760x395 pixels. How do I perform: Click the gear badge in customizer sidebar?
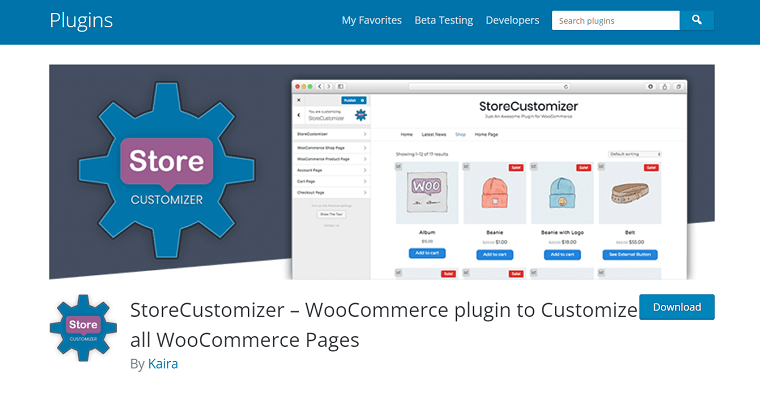coord(361,115)
